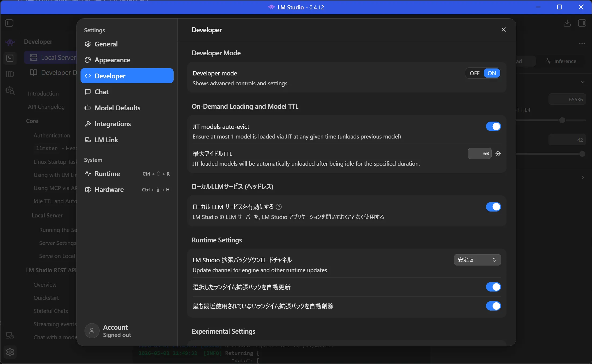Maximize the LM Studio window
The image size is (592, 364).
click(x=559, y=7)
